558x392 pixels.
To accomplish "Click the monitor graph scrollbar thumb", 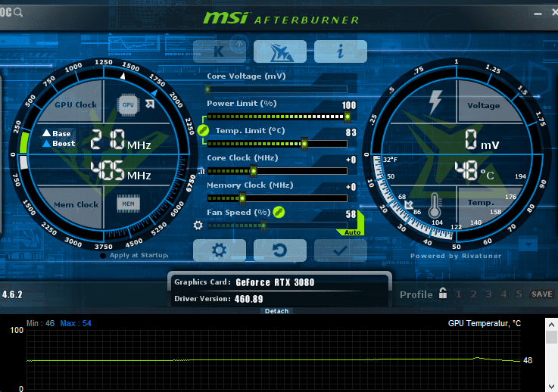I will pos(551,338).
